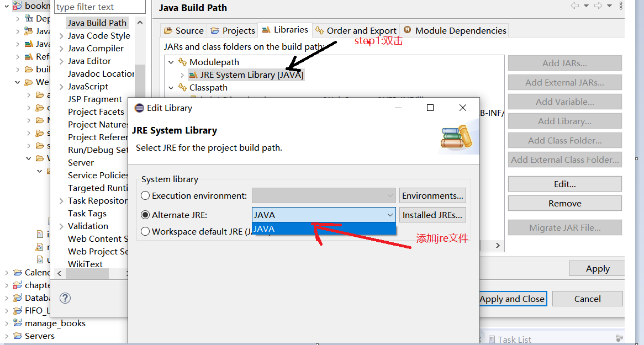Click the help question mark icon
644x345 pixels.
click(65, 298)
